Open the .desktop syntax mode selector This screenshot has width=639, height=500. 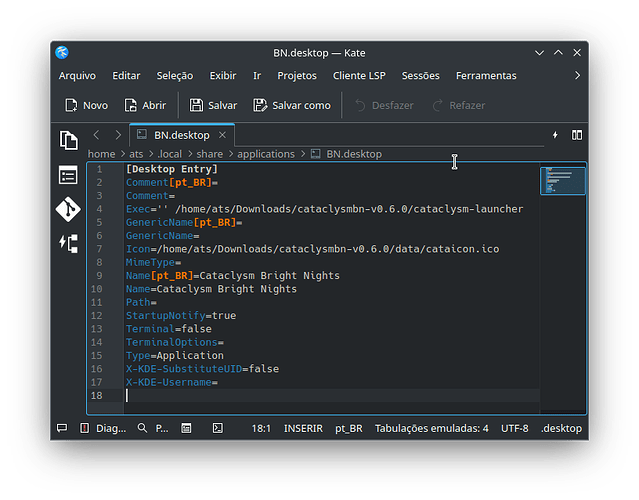tap(561, 428)
